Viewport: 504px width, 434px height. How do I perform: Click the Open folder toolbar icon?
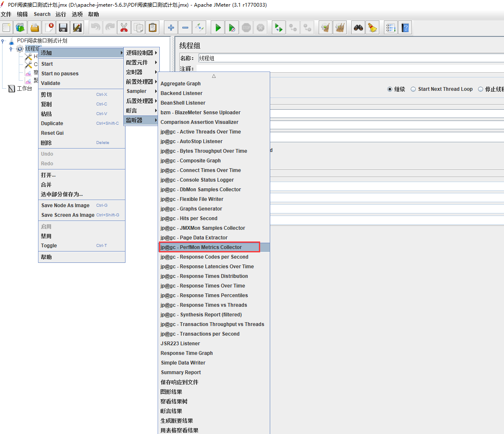click(35, 28)
